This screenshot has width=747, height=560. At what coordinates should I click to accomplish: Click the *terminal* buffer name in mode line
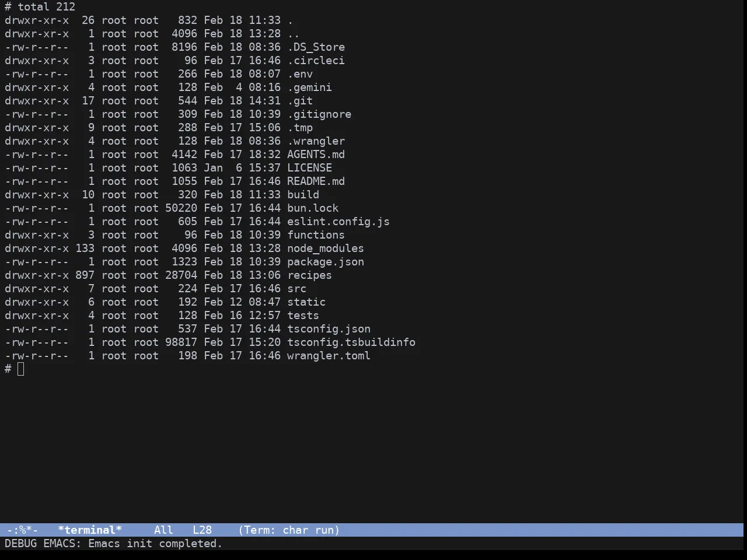tap(90, 530)
